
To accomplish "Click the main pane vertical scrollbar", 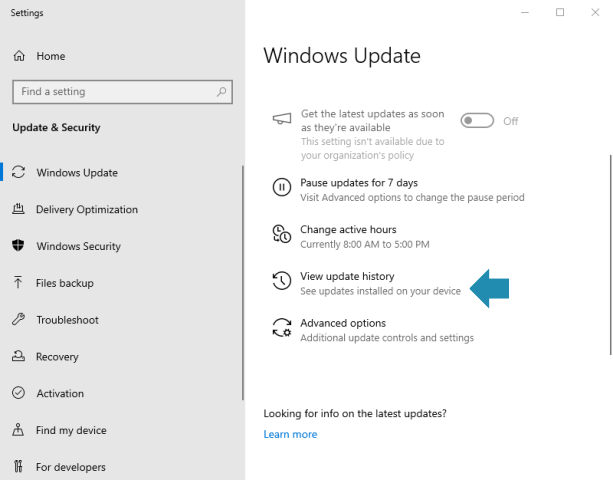I will coord(611,255).
